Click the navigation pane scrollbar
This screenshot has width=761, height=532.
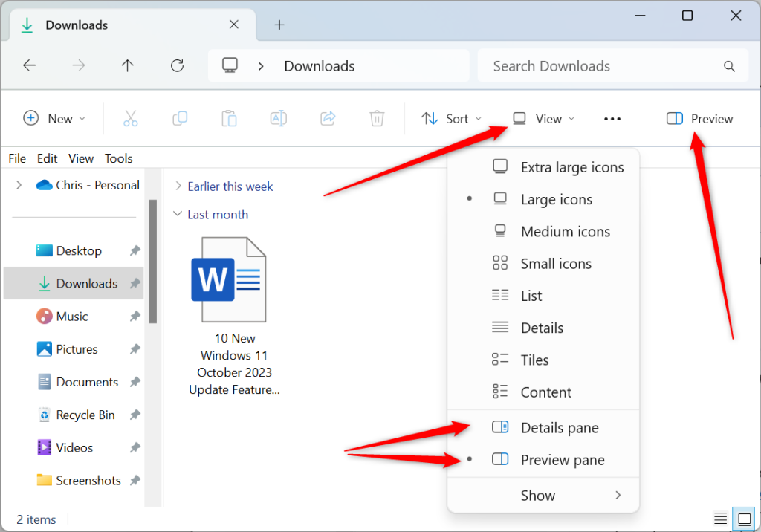coord(153,260)
